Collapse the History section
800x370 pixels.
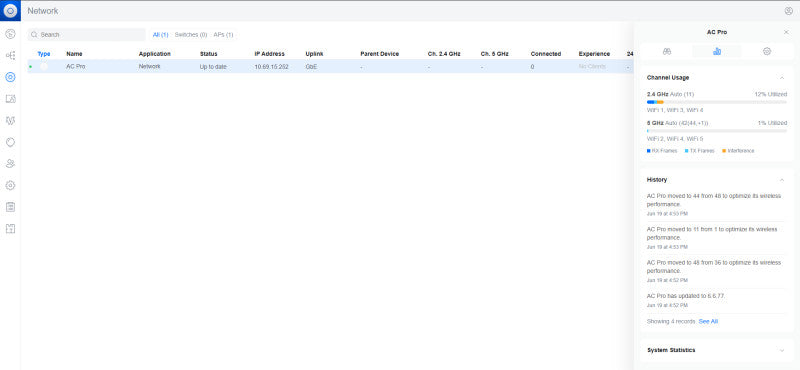pos(782,180)
